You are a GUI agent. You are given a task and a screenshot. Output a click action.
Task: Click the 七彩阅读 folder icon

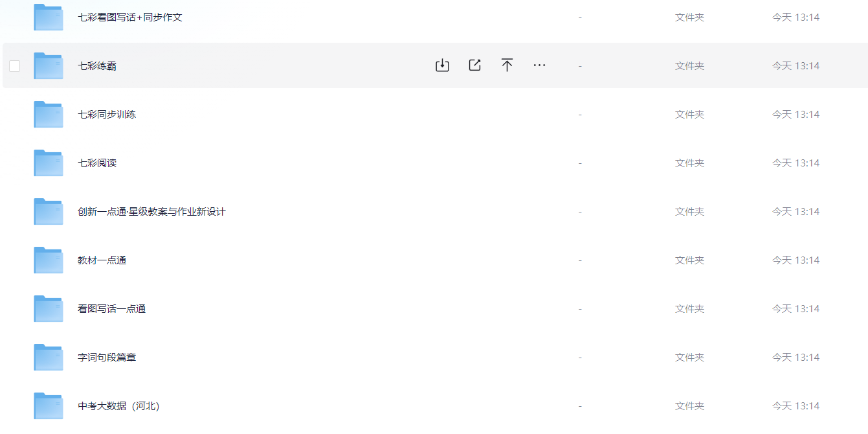tap(49, 163)
